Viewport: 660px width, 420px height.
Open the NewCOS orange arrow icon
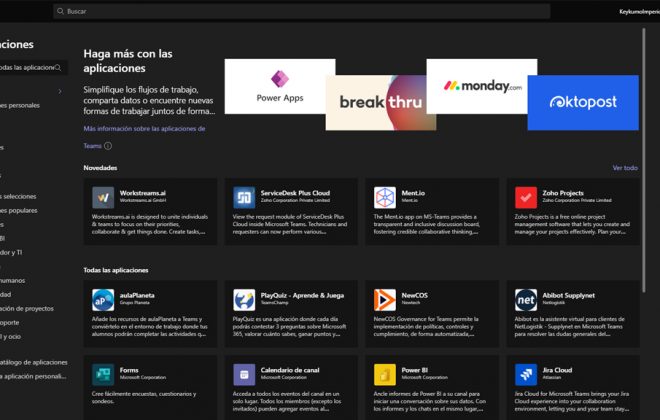(x=385, y=300)
